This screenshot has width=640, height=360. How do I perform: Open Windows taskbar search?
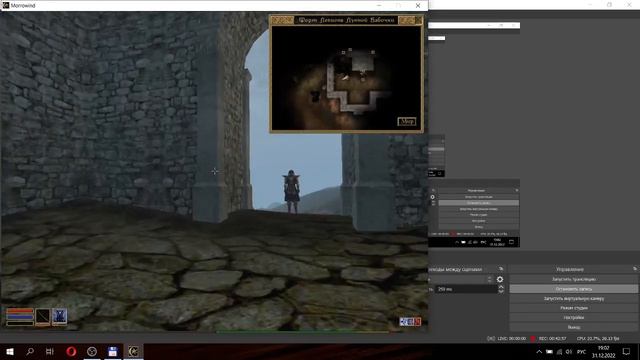coord(30,351)
